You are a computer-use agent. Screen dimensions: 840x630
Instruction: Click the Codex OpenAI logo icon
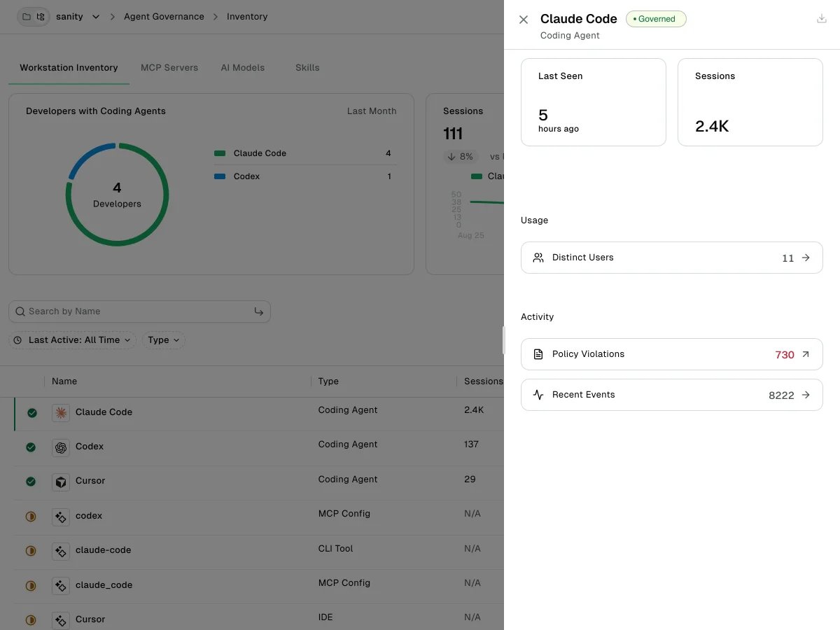click(61, 447)
